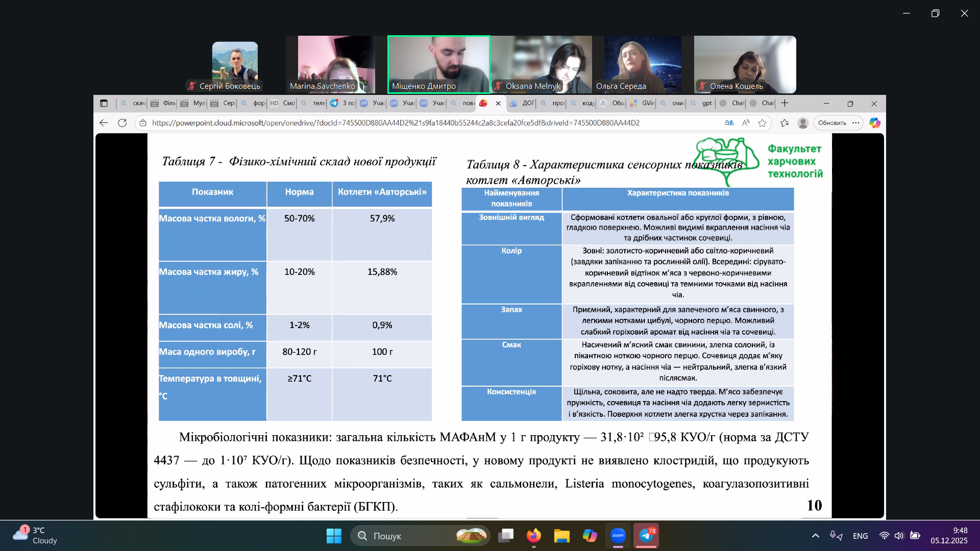The image size is (980, 551).
Task: Click the Обновить update button
Action: pos(832,123)
